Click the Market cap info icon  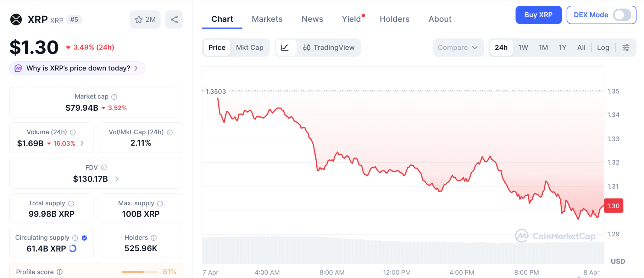[x=114, y=97]
